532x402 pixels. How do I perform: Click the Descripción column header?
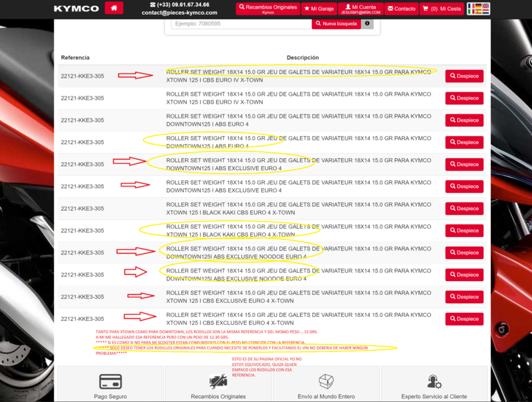click(x=303, y=58)
